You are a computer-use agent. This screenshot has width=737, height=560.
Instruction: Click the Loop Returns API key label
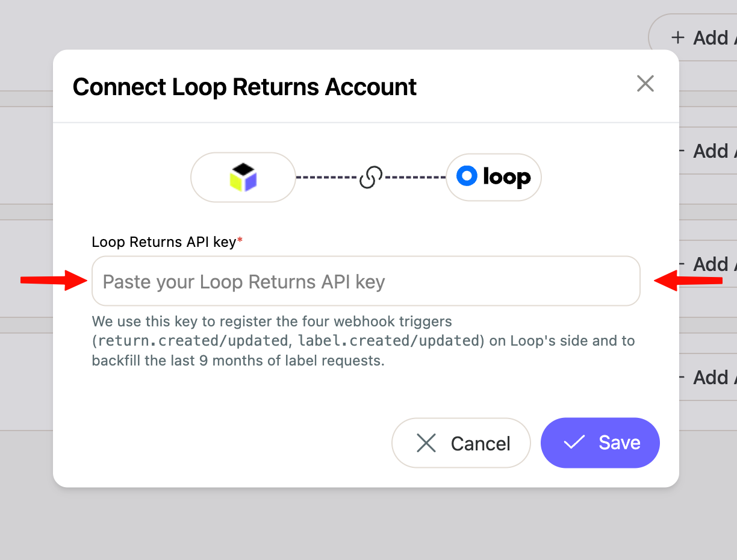point(164,242)
